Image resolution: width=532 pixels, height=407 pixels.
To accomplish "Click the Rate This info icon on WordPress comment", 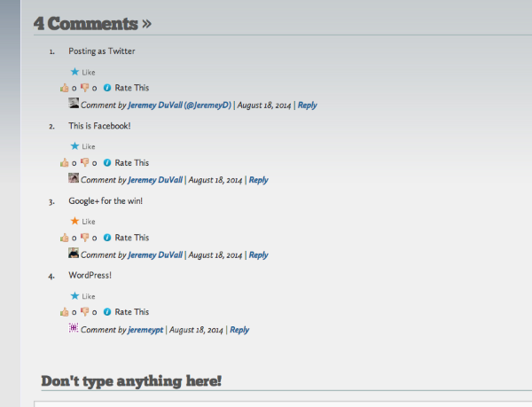I will coord(107,312).
